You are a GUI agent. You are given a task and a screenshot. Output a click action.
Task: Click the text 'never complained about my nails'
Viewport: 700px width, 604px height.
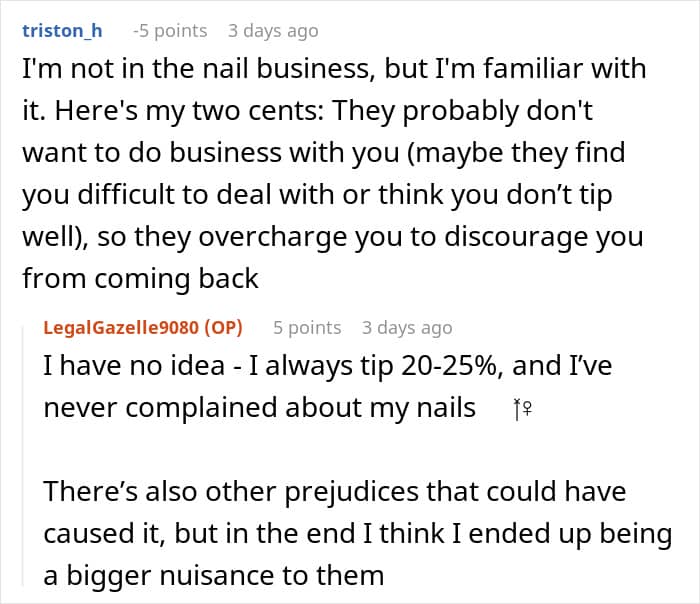[260, 408]
